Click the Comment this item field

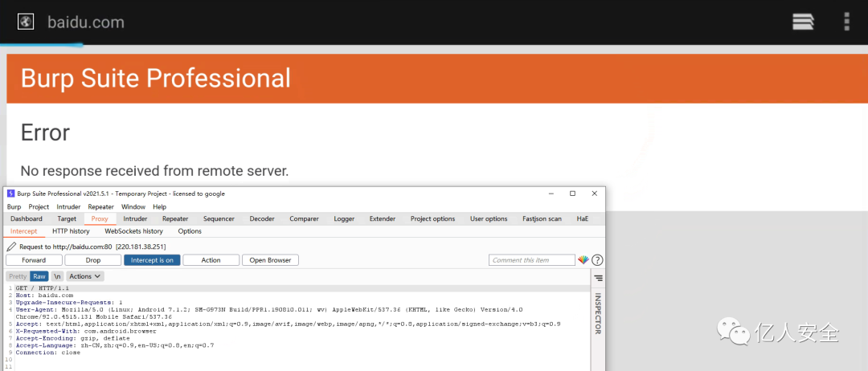[532, 260]
